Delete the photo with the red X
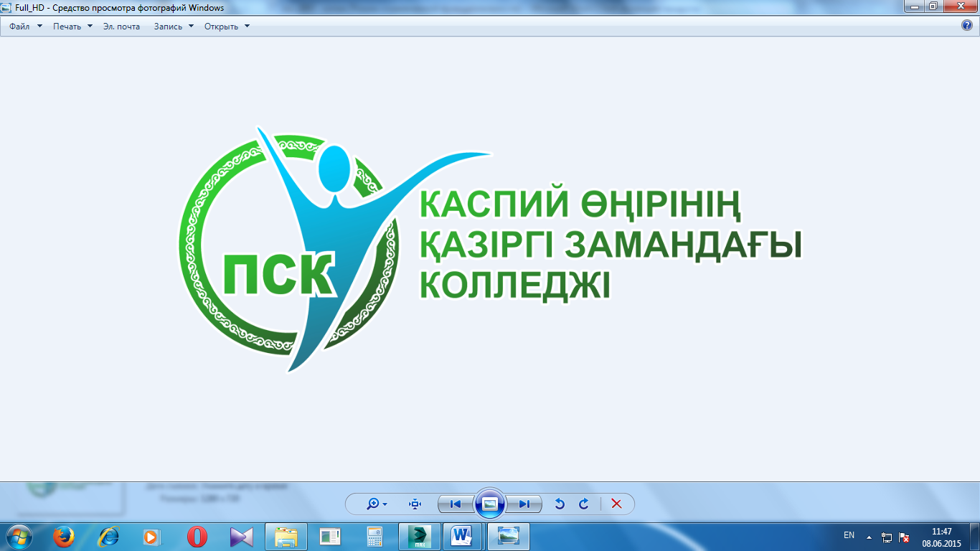 pyautogui.click(x=616, y=504)
